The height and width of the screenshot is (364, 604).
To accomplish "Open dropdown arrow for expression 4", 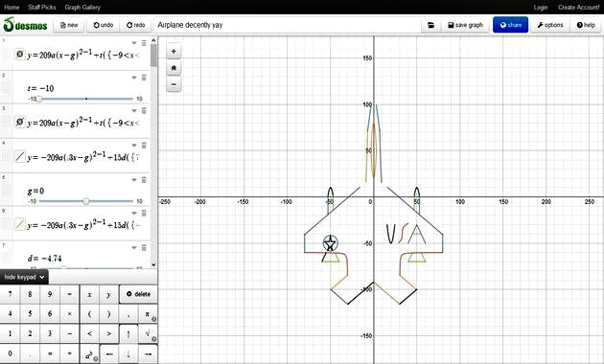I will coord(134,146).
